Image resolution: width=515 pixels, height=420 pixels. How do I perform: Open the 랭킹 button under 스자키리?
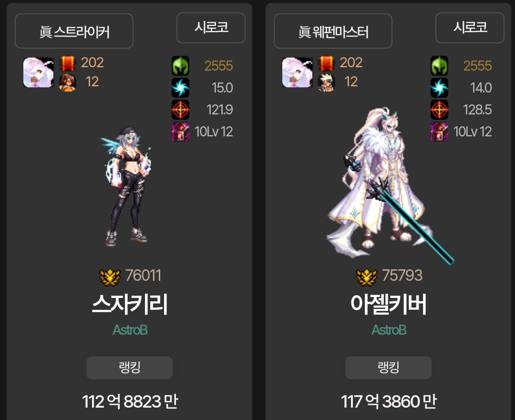[x=129, y=368]
